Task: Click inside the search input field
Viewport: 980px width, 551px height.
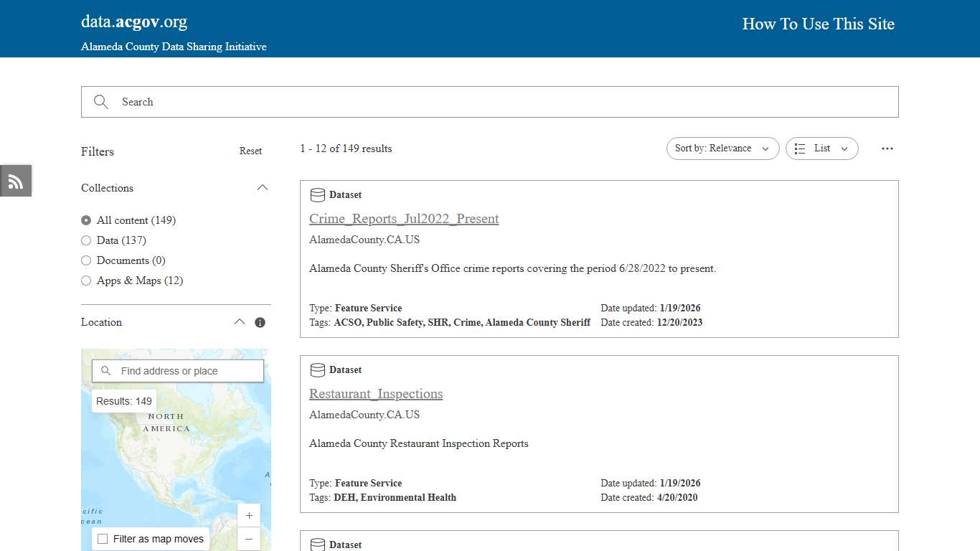Action: pyautogui.click(x=287, y=101)
